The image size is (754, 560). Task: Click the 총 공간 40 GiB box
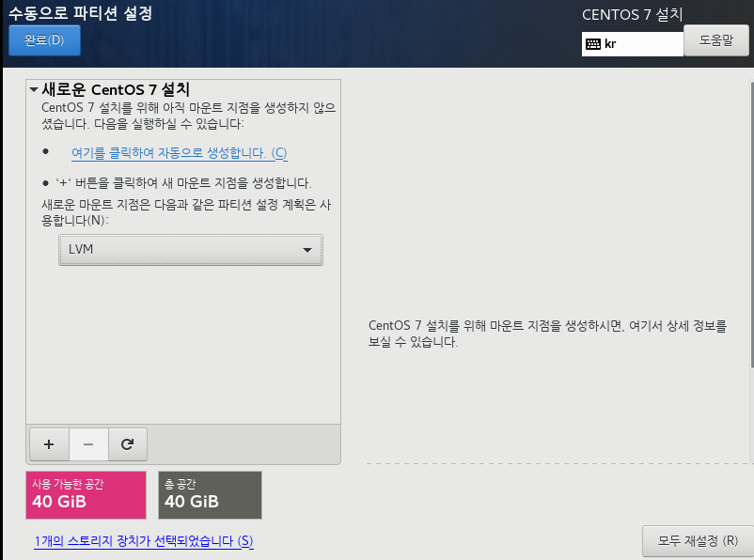pos(211,495)
